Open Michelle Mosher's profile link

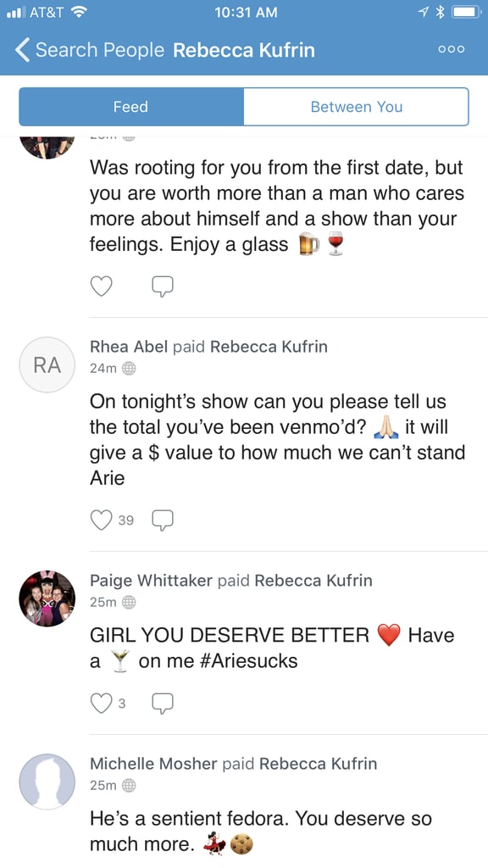(152, 763)
